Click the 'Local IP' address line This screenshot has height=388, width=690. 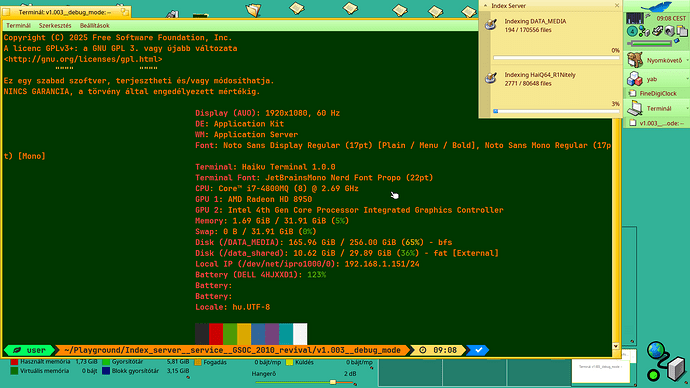307,264
